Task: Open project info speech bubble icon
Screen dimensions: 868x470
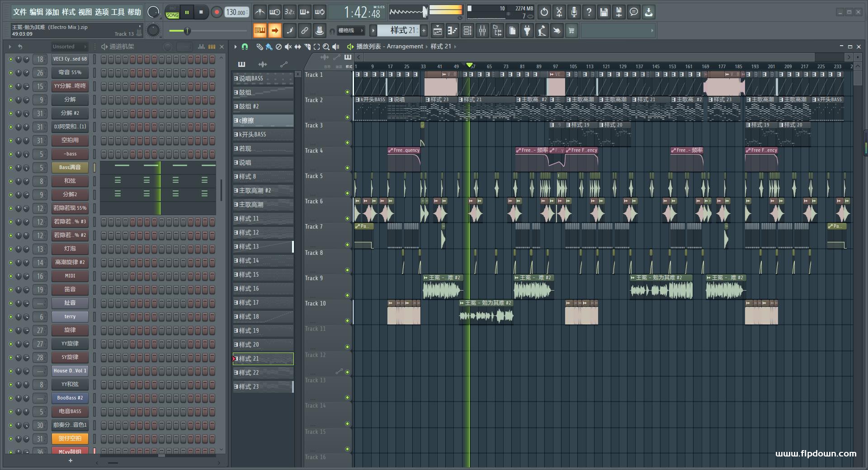Action: pyautogui.click(x=634, y=12)
